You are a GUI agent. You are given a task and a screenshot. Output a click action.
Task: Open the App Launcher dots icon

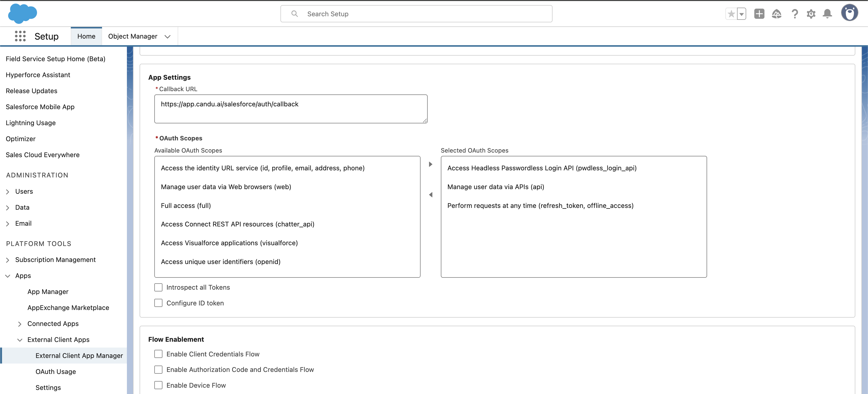[x=20, y=36]
